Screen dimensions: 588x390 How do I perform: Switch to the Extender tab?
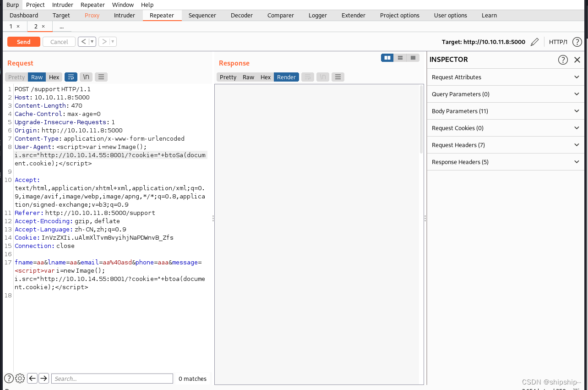tap(354, 15)
